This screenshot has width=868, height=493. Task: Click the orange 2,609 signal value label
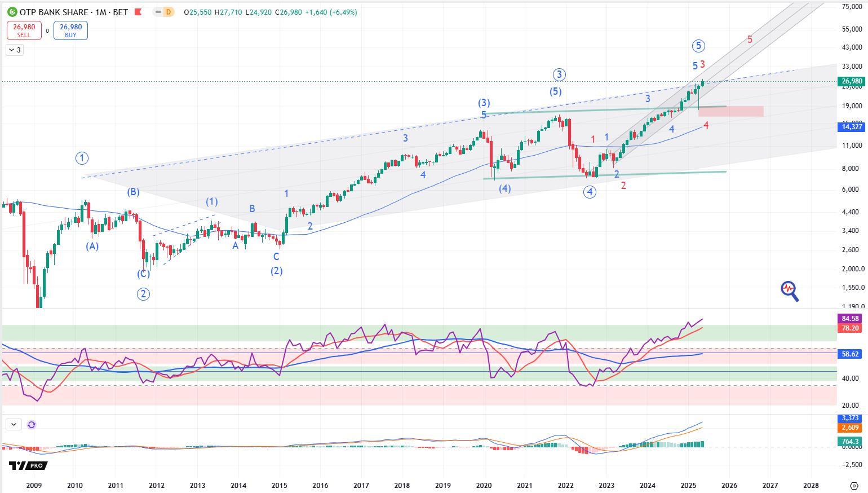(x=850, y=428)
